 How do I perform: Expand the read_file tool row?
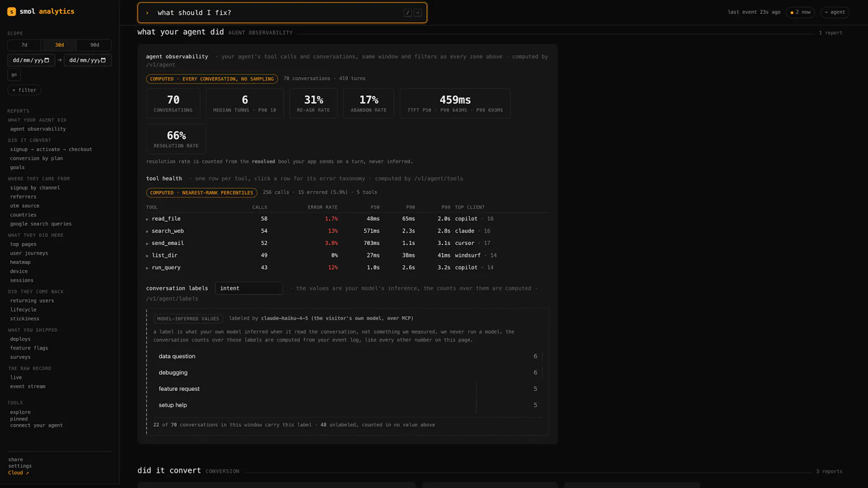click(347, 219)
